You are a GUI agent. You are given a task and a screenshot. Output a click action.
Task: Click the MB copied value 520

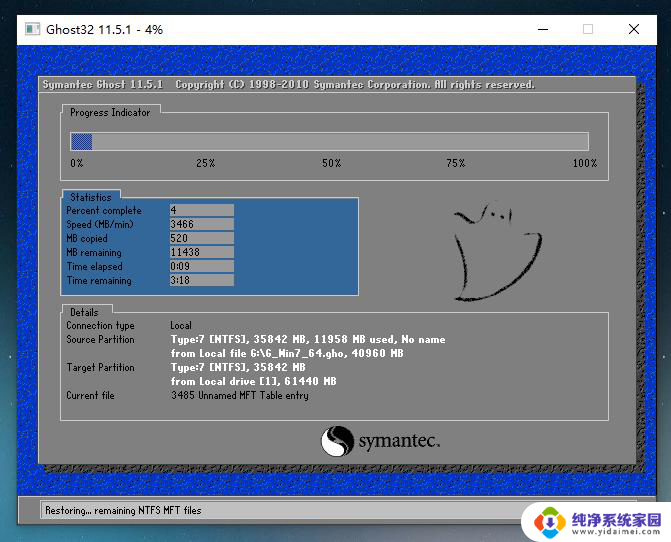(x=202, y=238)
